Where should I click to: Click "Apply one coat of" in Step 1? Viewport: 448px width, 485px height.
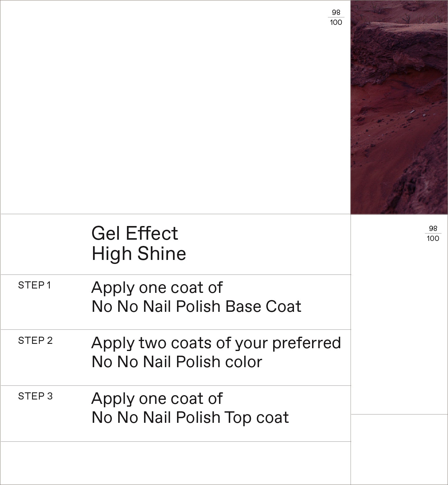point(157,288)
